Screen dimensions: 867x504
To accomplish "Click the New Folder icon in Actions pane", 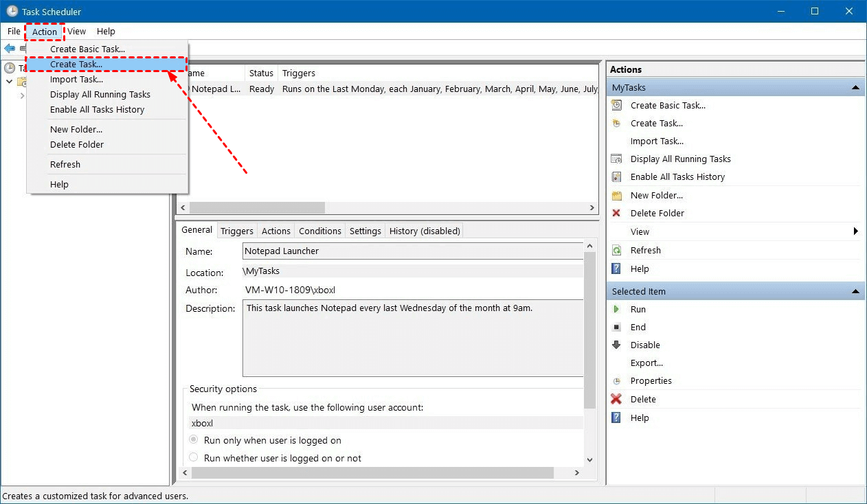I will pyautogui.click(x=617, y=196).
